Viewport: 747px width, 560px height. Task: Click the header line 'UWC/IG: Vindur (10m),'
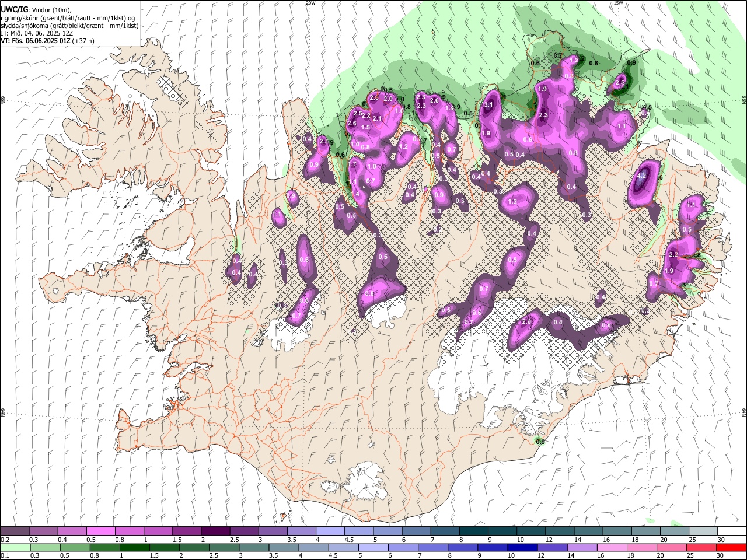click(x=36, y=10)
